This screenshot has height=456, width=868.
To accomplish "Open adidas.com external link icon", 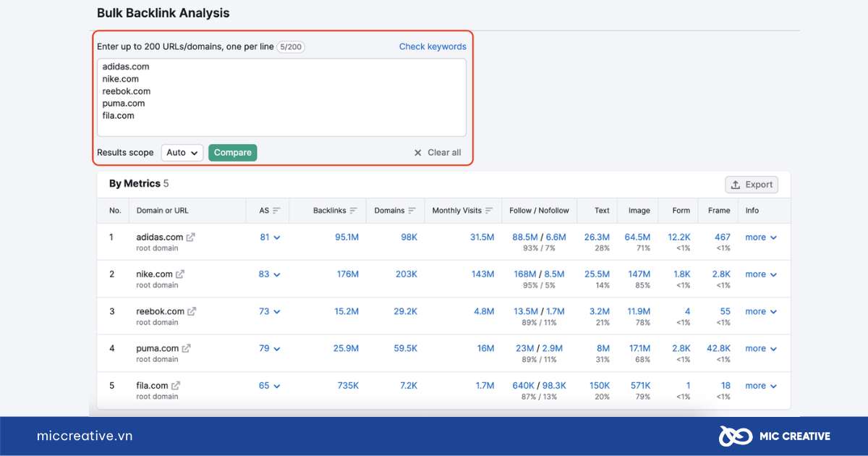I will pyautogui.click(x=191, y=237).
